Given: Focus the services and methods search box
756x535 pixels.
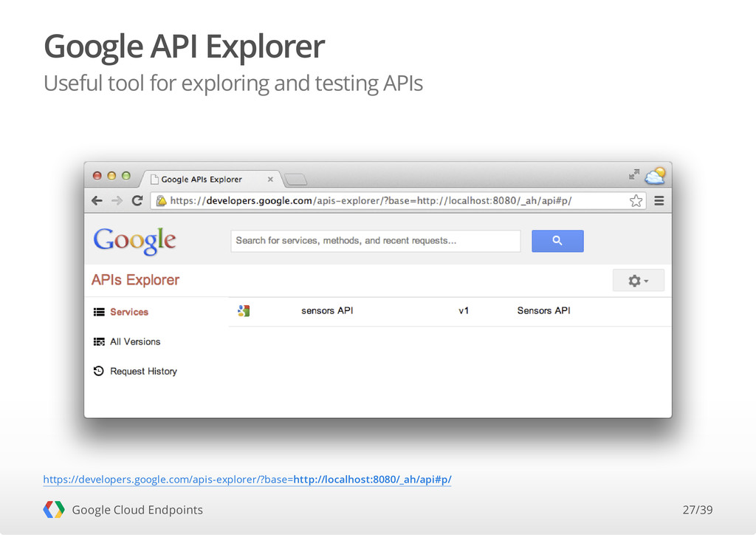Looking at the screenshot, I should pyautogui.click(x=376, y=241).
